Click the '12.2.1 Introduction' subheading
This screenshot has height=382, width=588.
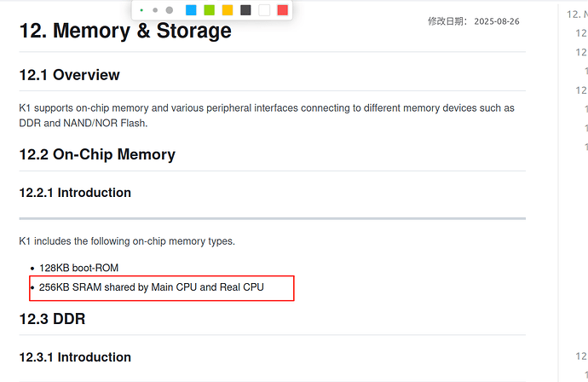(x=75, y=193)
